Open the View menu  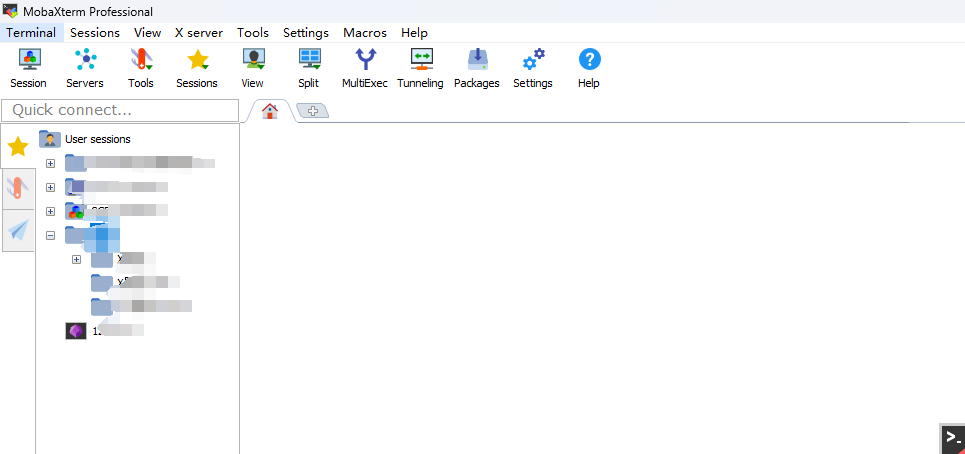(x=148, y=33)
